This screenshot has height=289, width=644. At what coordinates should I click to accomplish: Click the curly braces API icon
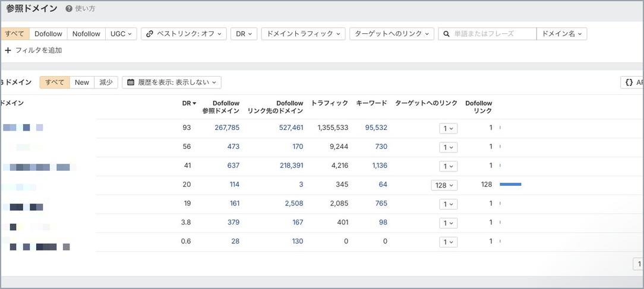(629, 82)
